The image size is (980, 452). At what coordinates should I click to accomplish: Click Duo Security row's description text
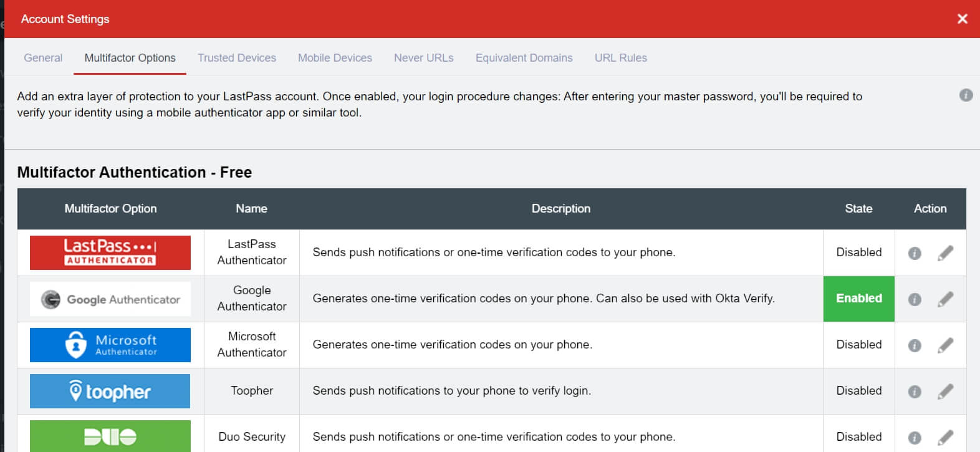click(x=494, y=437)
